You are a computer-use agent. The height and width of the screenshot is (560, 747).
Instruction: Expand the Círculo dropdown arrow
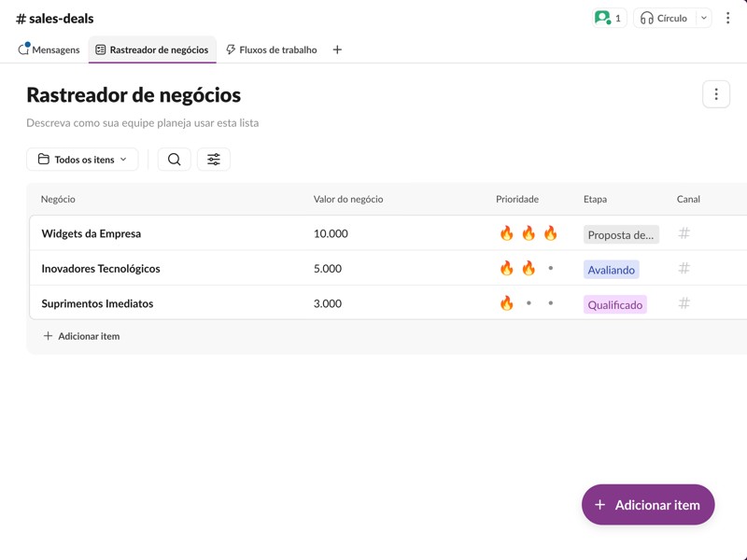704,18
